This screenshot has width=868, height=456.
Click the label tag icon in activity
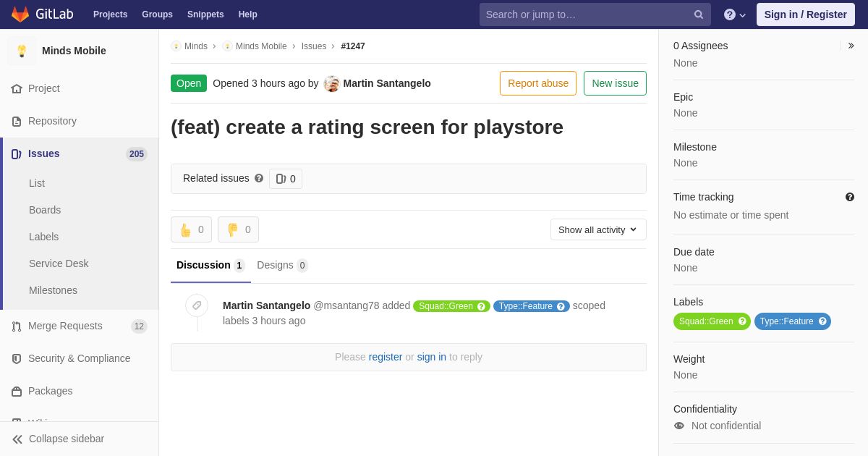pyautogui.click(x=197, y=305)
